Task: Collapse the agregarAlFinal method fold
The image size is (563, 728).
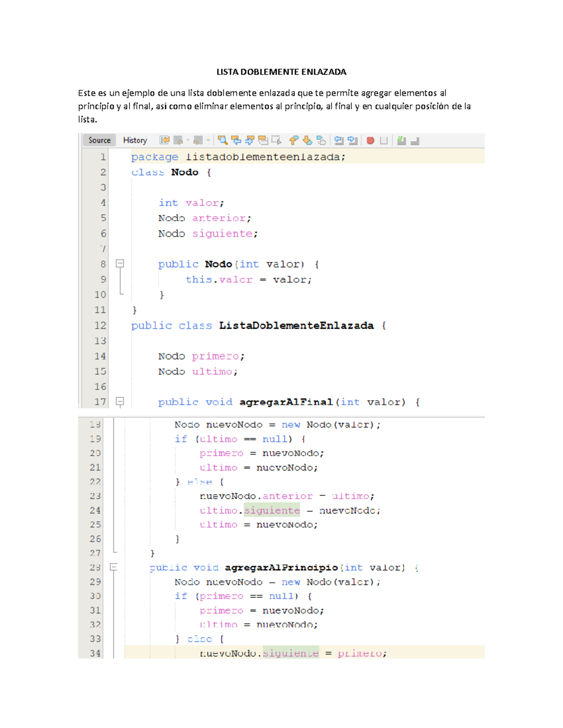Action: (x=120, y=402)
